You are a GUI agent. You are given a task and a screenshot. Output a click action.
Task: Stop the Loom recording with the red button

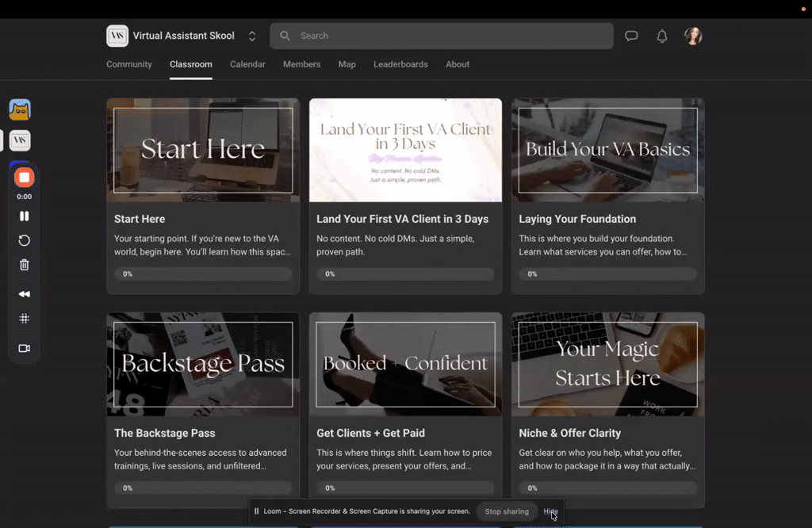(x=24, y=177)
